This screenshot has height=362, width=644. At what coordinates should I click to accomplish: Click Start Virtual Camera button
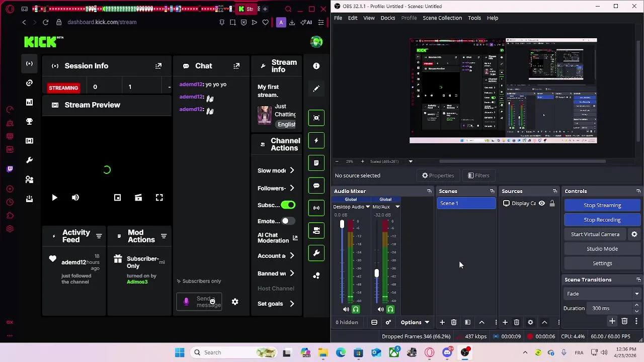pos(595,234)
